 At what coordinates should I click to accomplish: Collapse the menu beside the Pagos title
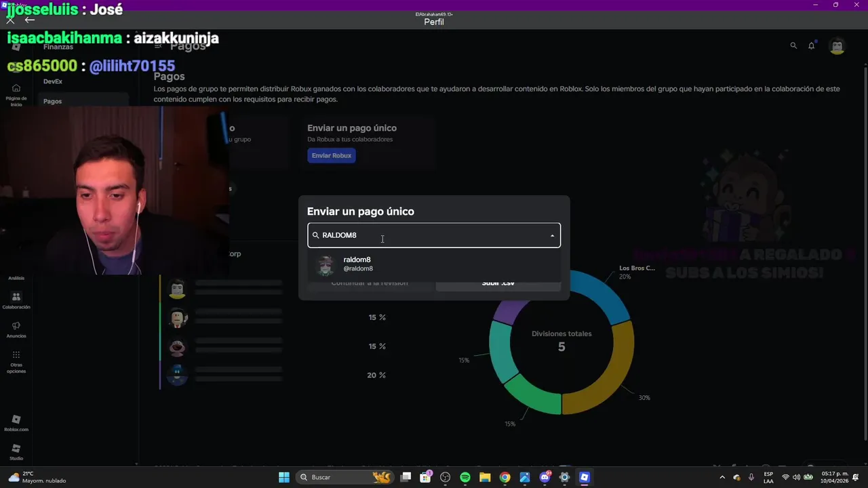[x=157, y=45]
